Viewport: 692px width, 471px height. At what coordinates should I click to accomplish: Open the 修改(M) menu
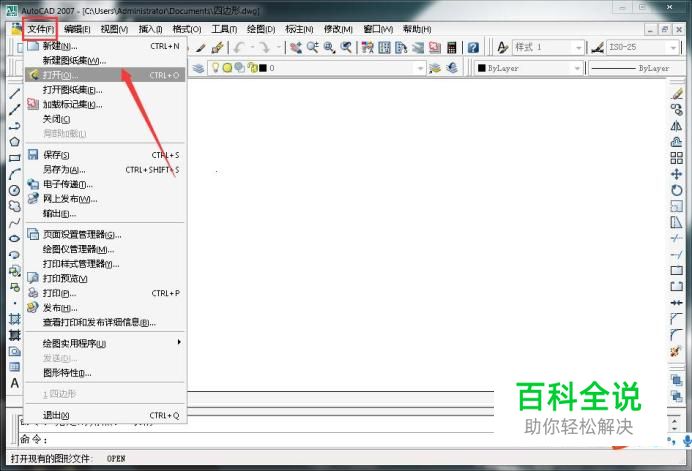pos(338,29)
